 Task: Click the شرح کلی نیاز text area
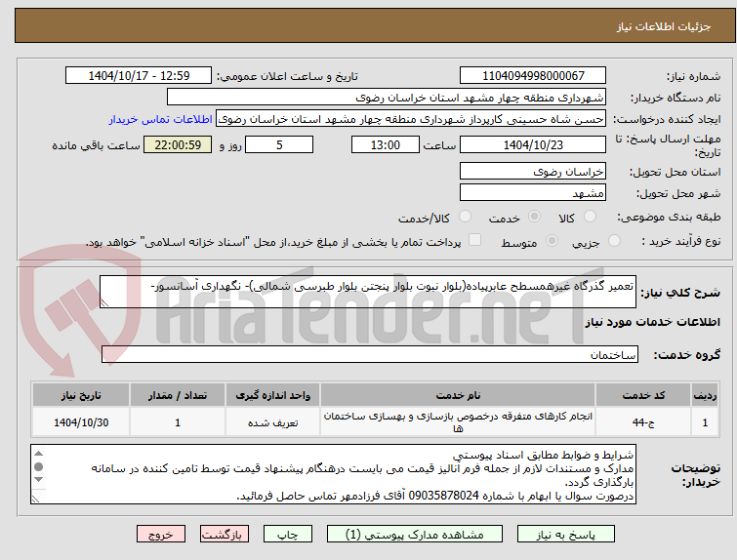[368, 292]
